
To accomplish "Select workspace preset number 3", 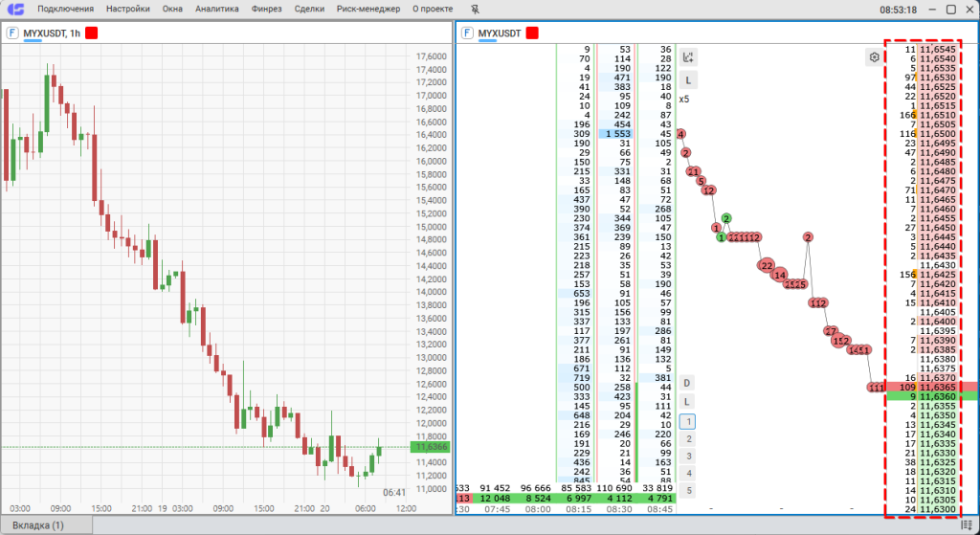I will [687, 456].
